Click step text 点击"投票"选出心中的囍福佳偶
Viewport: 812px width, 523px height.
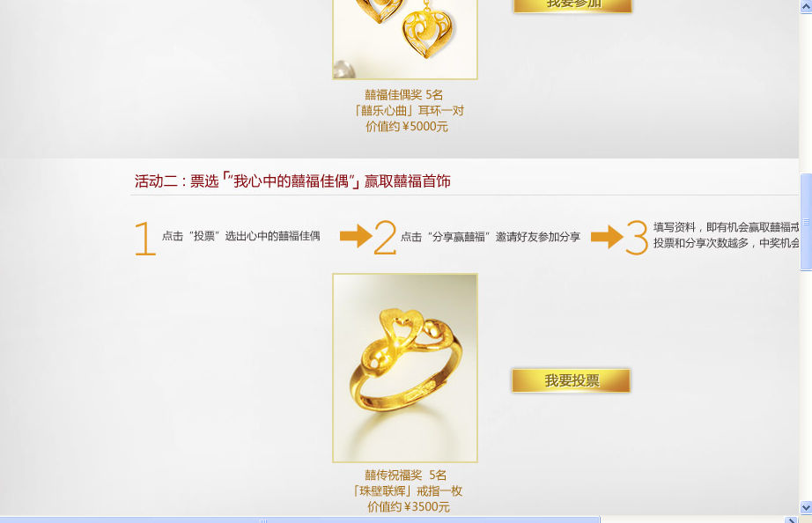(x=240, y=236)
